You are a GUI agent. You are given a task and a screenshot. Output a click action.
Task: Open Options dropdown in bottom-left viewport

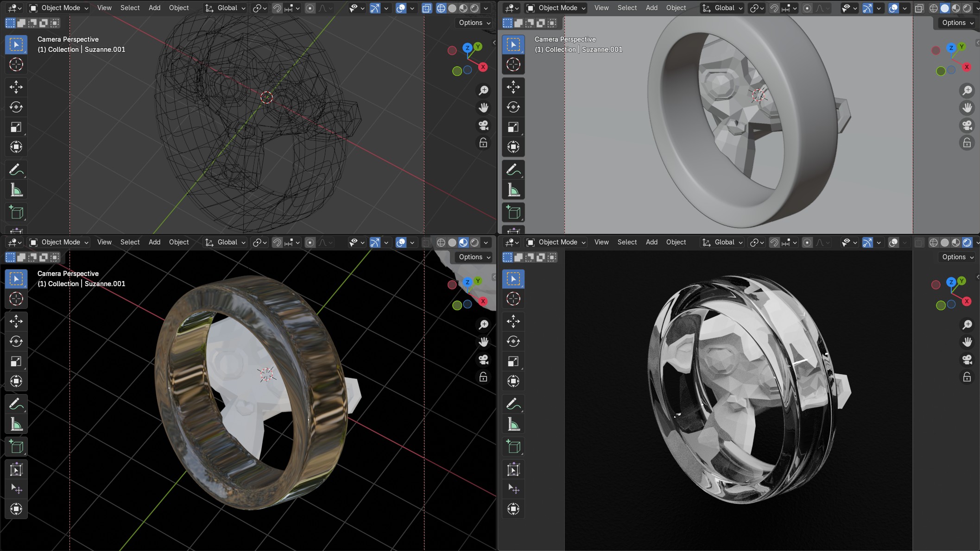(474, 257)
